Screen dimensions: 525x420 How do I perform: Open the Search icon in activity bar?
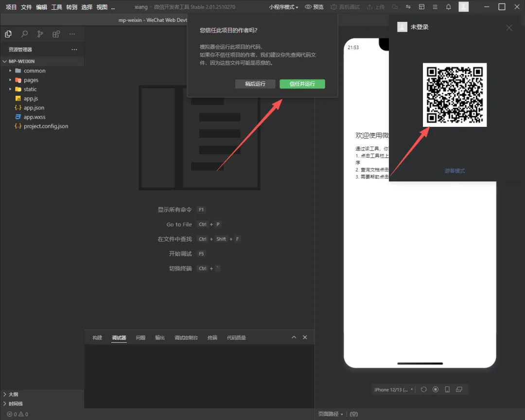pos(24,34)
